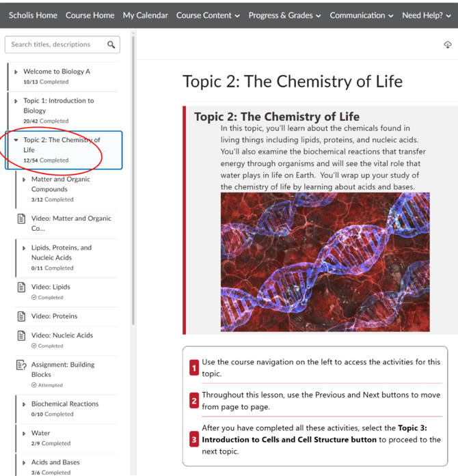Expand Topic 1: Introduction to Biology arrow

(16, 101)
